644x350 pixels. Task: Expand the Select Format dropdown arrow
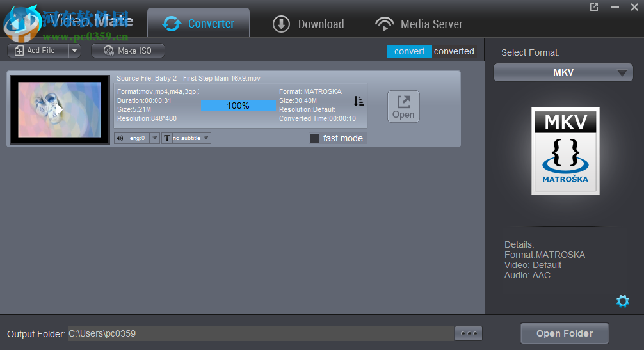622,73
